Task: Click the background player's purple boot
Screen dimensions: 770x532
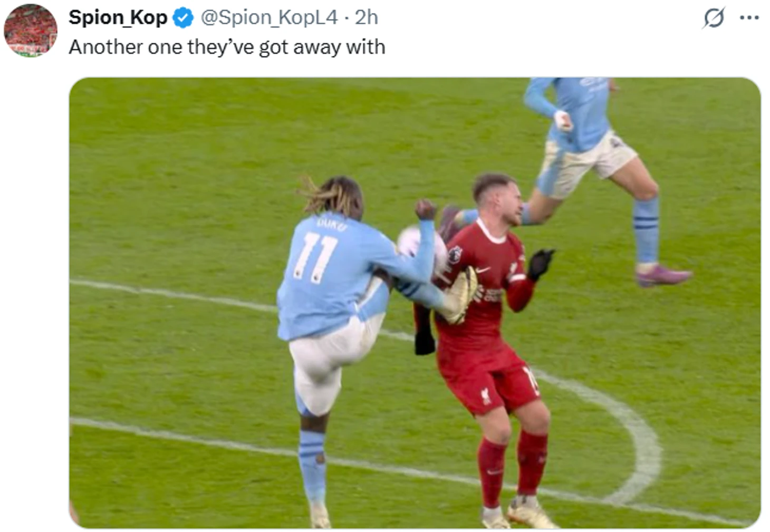Action: (x=663, y=276)
